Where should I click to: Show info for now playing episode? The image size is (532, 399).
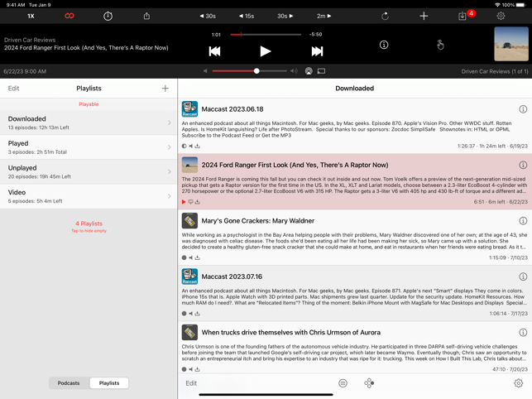click(x=384, y=45)
